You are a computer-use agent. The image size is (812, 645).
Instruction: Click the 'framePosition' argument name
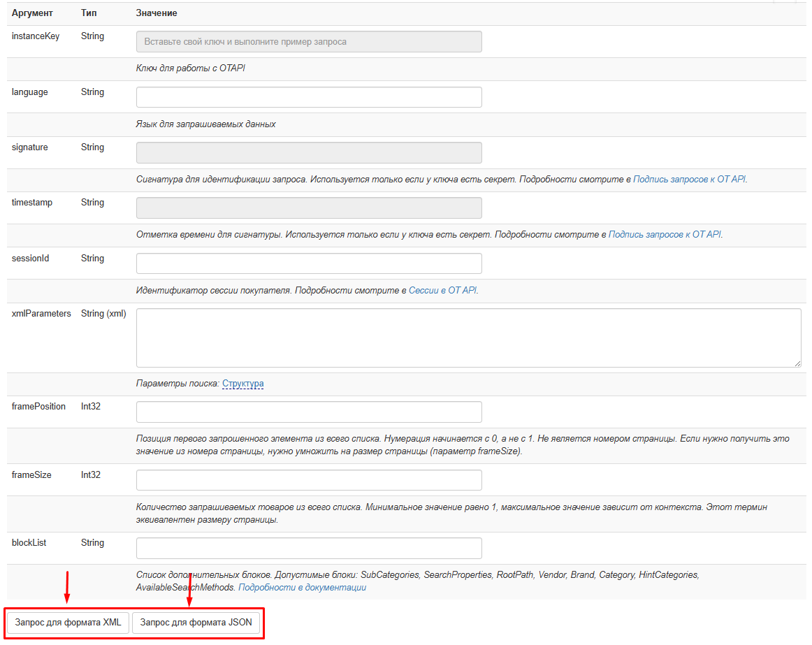tap(39, 407)
